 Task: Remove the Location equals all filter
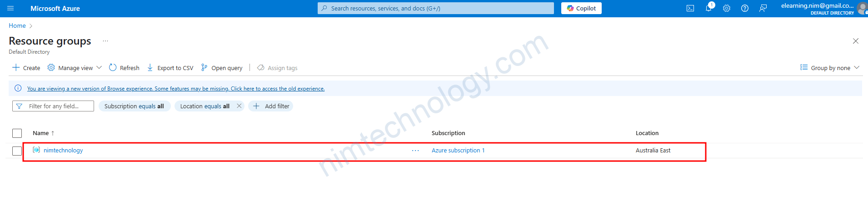(239, 106)
